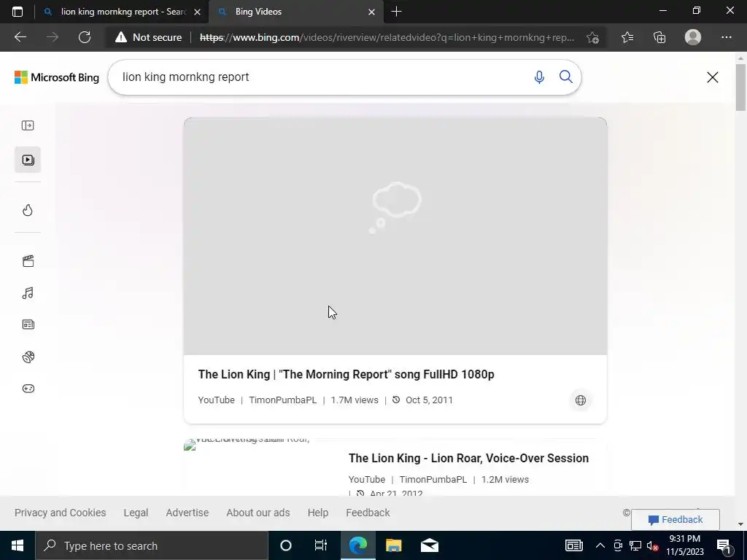
Task: Open Edge settings and more menu
Action: [726, 37]
